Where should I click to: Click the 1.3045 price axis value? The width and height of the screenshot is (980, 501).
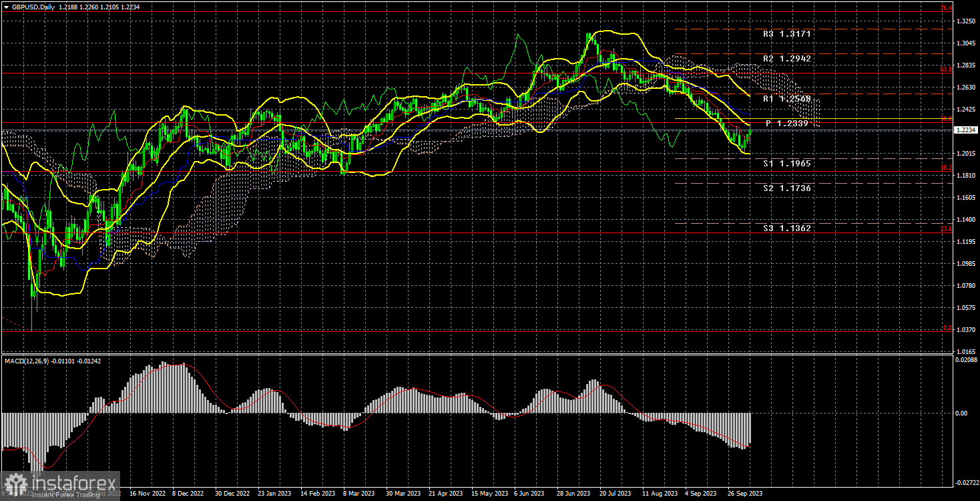click(x=965, y=43)
